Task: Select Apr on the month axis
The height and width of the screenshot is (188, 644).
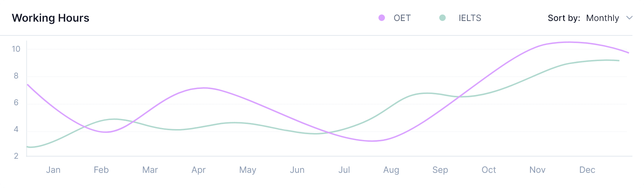Action: pyautogui.click(x=199, y=170)
